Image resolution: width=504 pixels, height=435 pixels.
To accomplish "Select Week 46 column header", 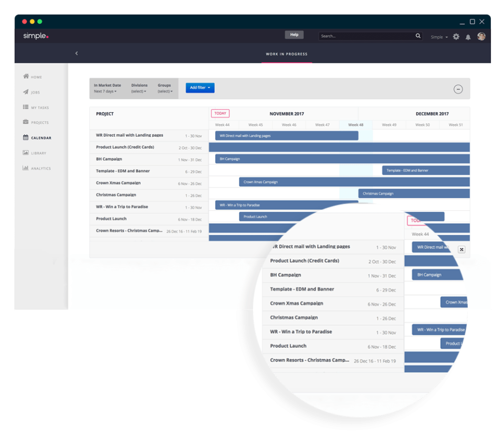I will tap(289, 125).
